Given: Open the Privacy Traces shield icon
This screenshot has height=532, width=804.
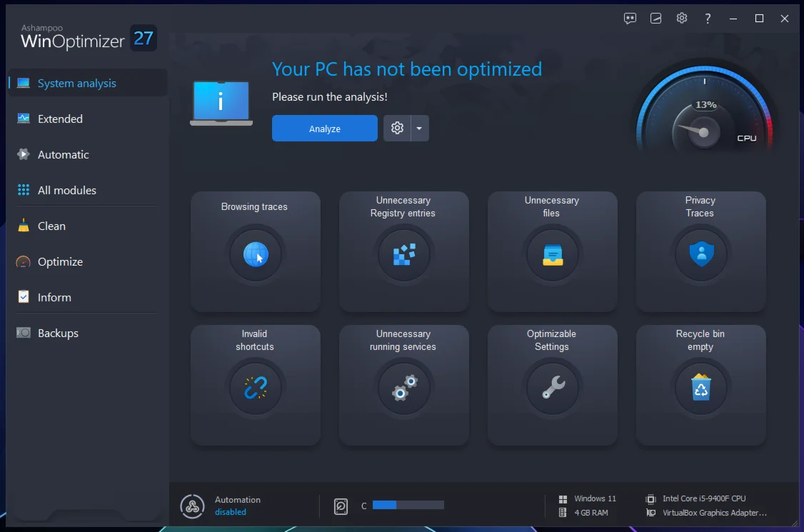Looking at the screenshot, I should tap(701, 254).
